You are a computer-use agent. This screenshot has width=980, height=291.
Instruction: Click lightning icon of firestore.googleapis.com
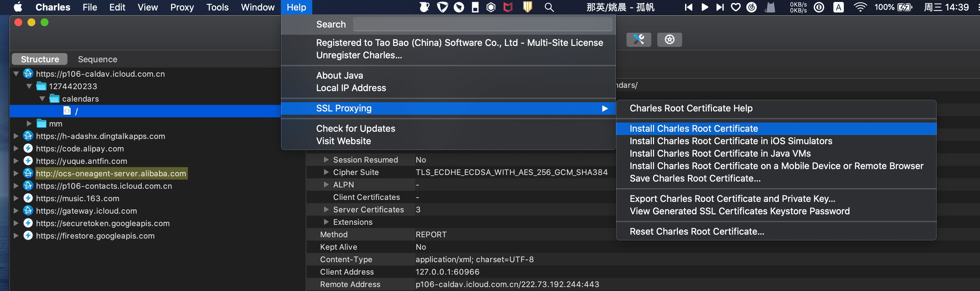28,235
